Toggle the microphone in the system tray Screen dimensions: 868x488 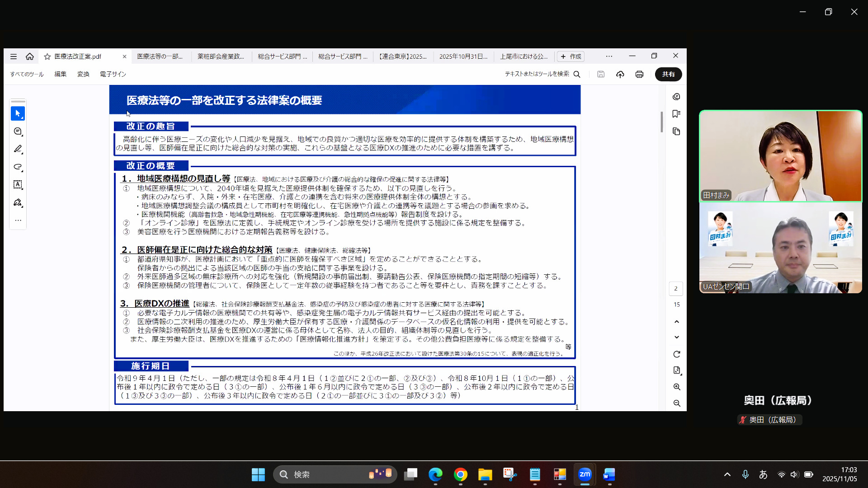(x=745, y=475)
